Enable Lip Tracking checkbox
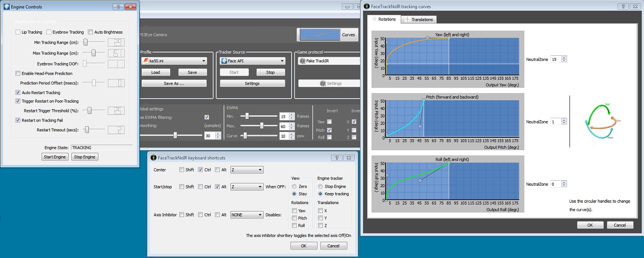This screenshot has height=258, width=644. [18, 32]
